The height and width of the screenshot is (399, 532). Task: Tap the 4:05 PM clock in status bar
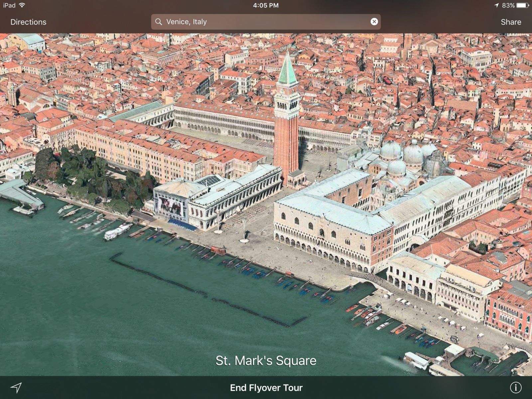[x=266, y=5]
